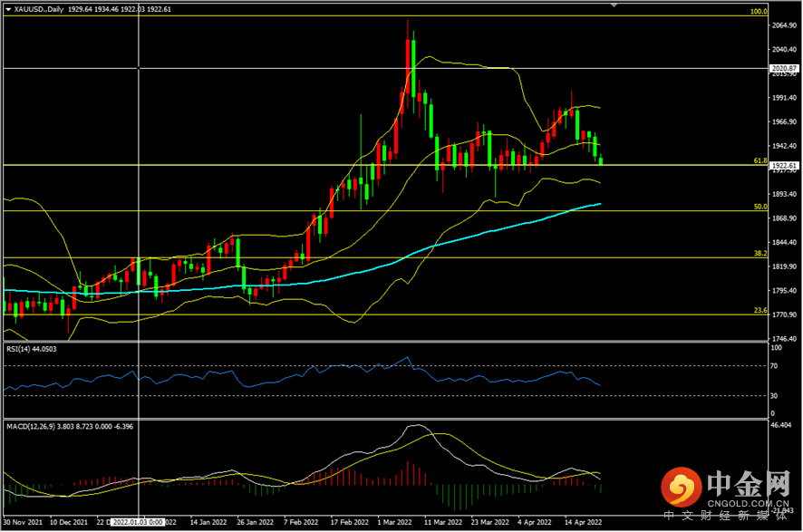Click the red-orange CNGOLD logo icon
The height and width of the screenshot is (532, 803).
coord(678,489)
